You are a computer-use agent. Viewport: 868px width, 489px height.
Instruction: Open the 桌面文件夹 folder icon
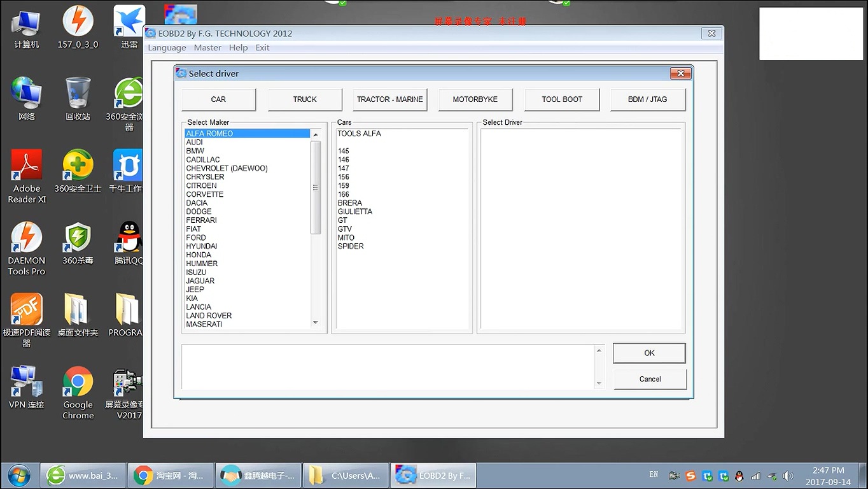click(78, 315)
